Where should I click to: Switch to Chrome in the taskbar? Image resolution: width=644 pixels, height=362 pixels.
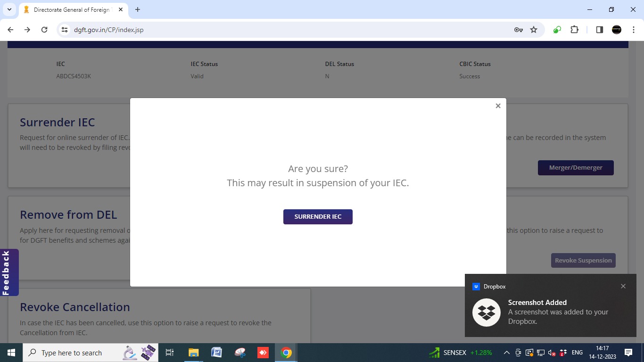point(286,353)
